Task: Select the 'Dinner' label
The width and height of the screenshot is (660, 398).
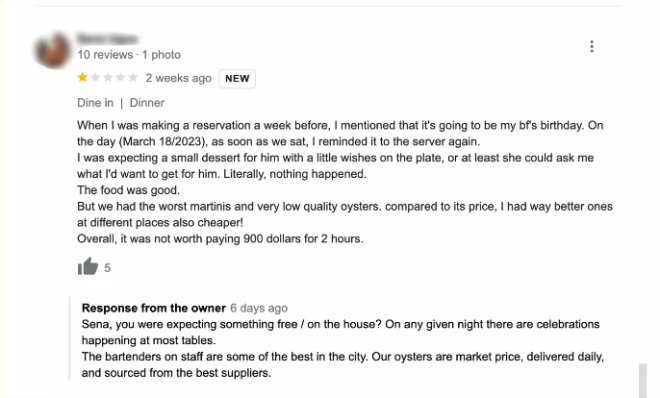Action: coord(147,103)
